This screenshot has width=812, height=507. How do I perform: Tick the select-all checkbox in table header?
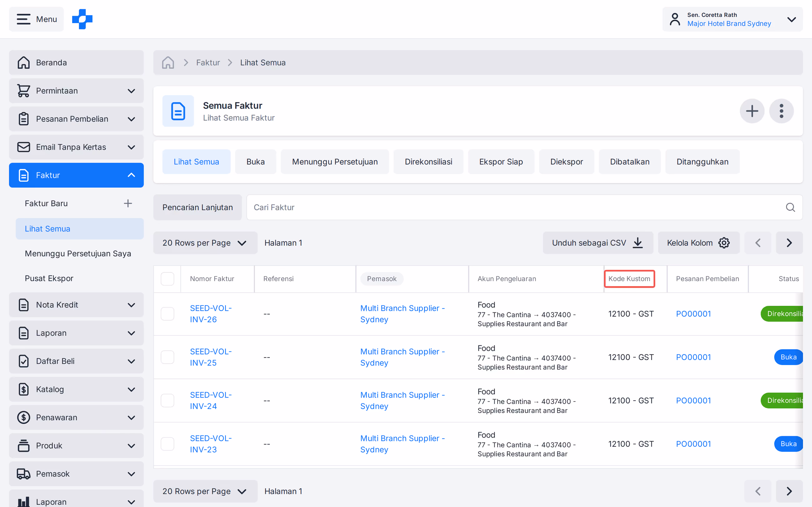tap(167, 279)
